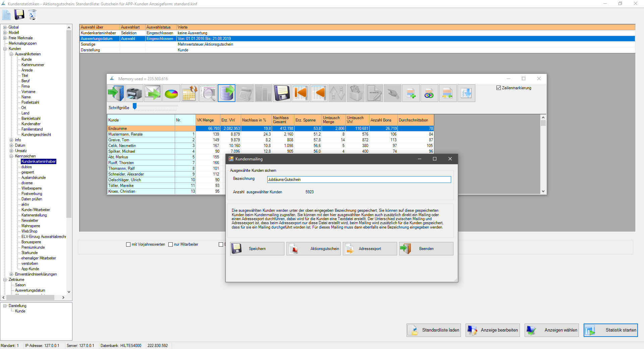Click the calendar refresh toolbar icon

190,93
